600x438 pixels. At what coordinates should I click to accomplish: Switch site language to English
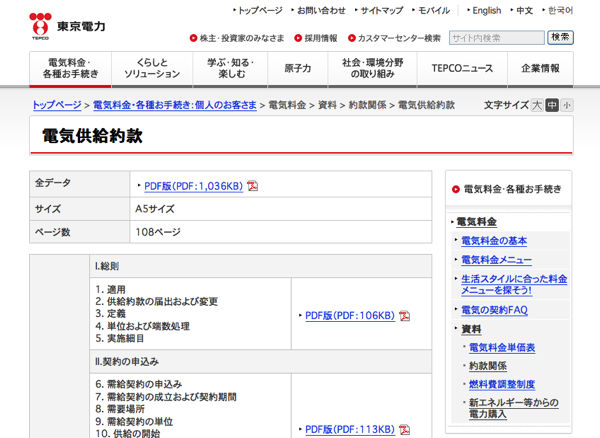point(486,11)
